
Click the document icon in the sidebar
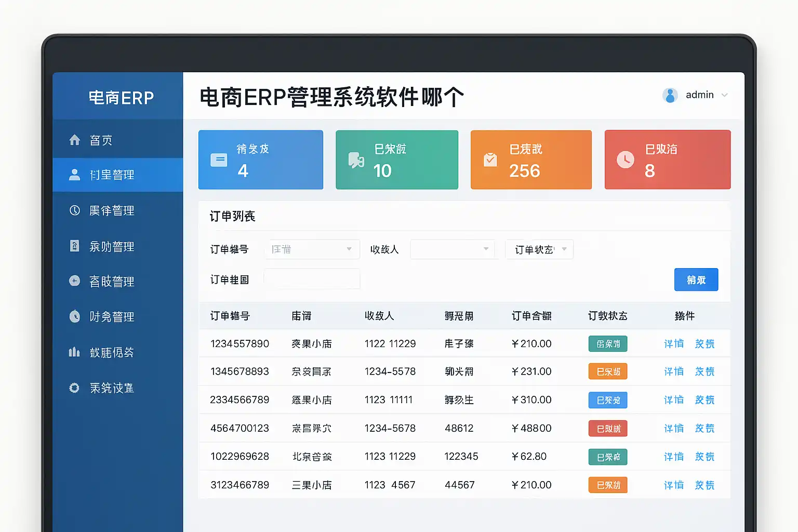coord(75,246)
